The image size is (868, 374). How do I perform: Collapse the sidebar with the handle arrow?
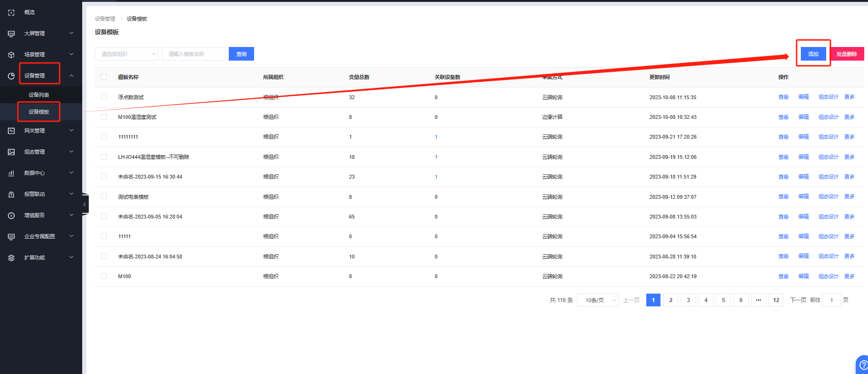point(85,204)
